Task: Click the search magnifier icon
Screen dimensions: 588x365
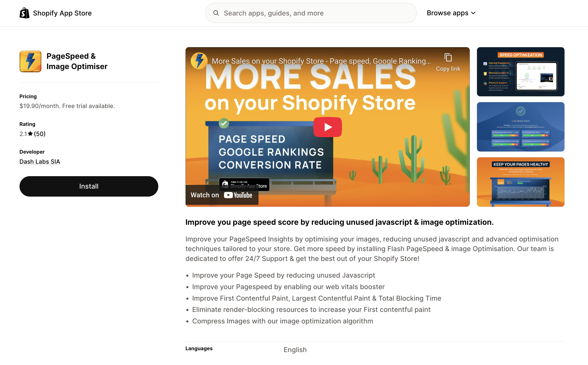Action: (216, 13)
